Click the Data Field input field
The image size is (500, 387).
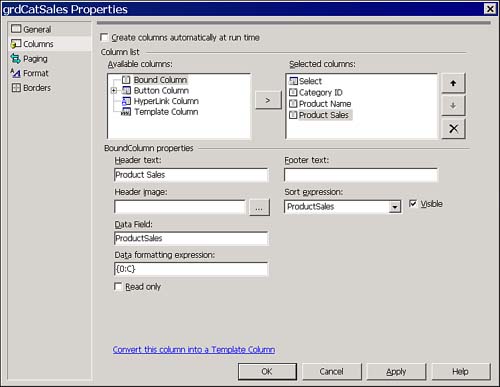[191, 238]
